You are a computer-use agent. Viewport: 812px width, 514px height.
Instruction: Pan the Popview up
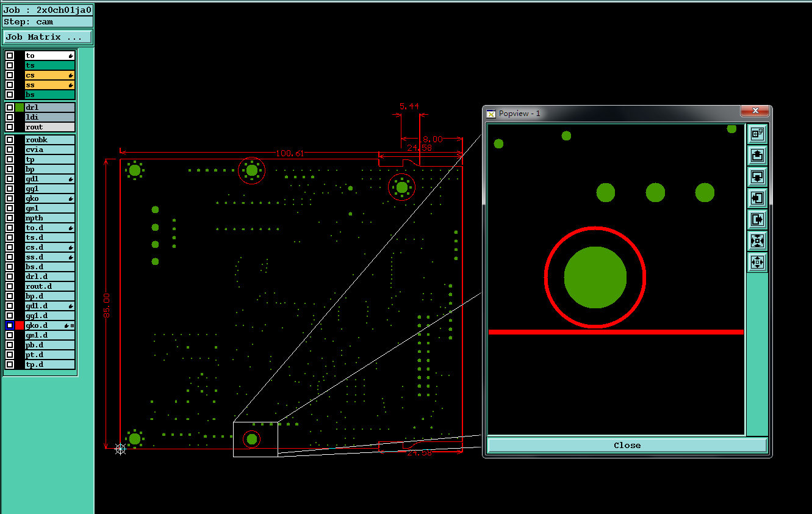[x=757, y=155]
